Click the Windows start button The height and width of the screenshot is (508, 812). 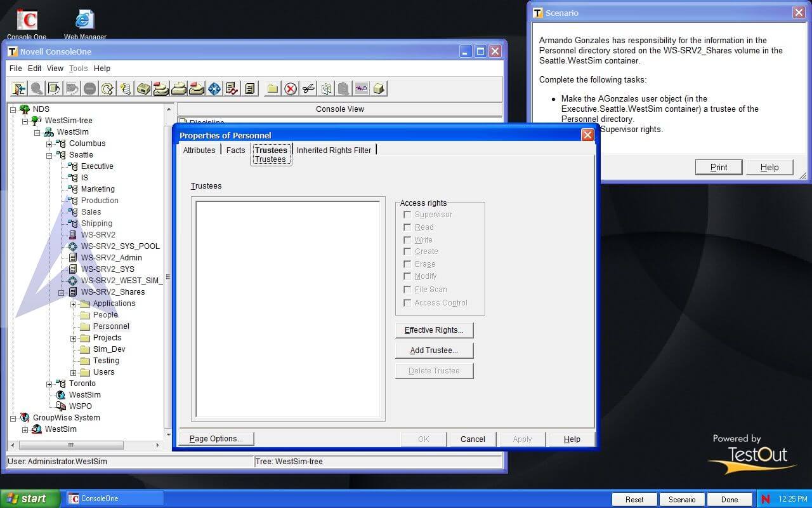pyautogui.click(x=30, y=498)
